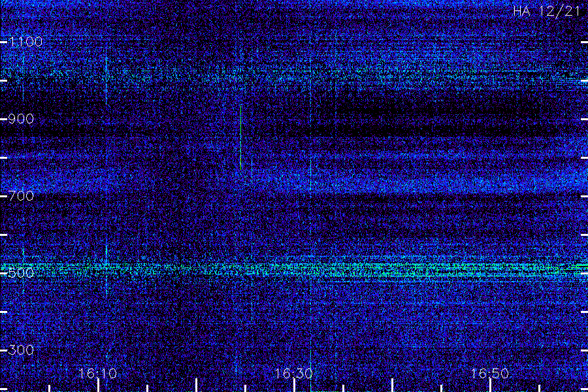The height and width of the screenshot is (392, 588).
Task: Click the 700 frequency axis label
Action: (21, 196)
